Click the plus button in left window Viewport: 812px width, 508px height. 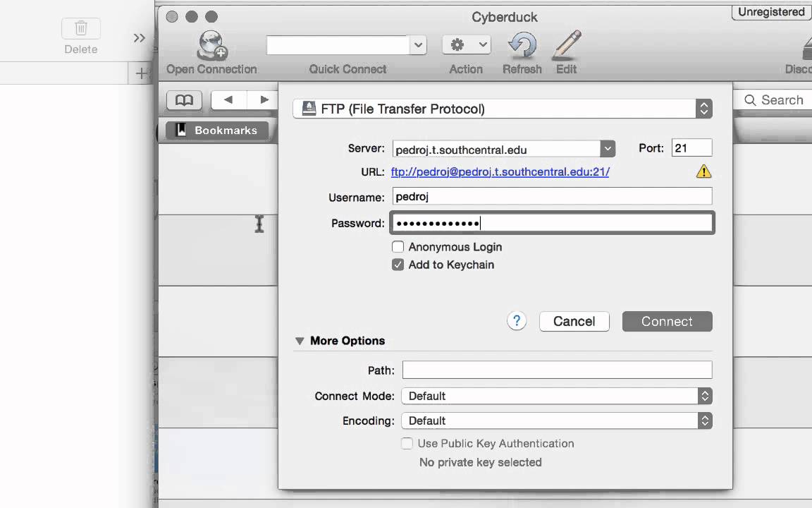[x=140, y=73]
